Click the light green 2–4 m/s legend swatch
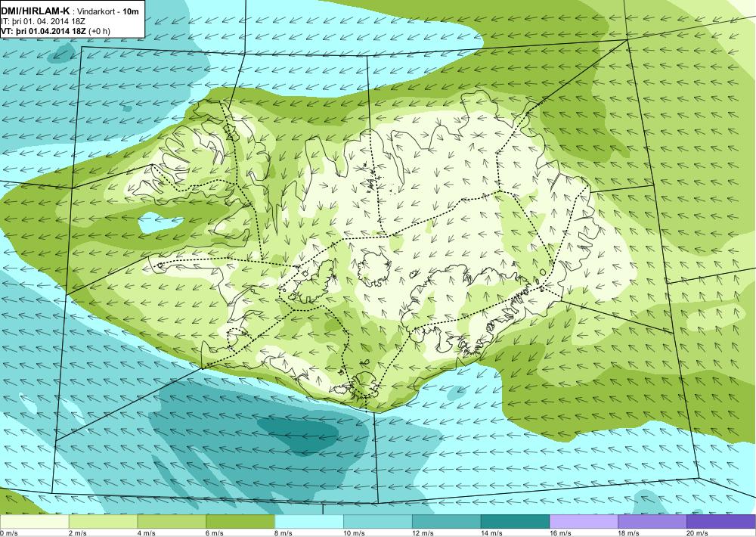This screenshot has width=756, height=537. [103, 522]
